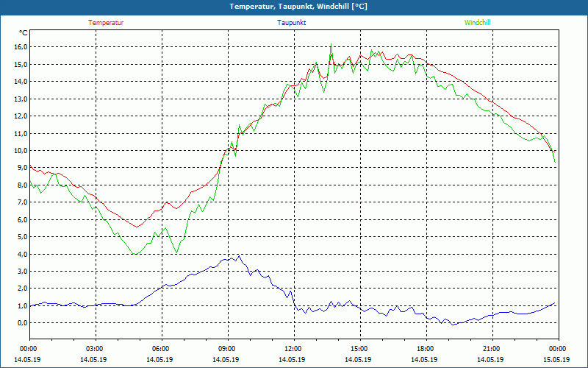
Task: Click the 1,0 y-axis value
Action: (x=23, y=305)
